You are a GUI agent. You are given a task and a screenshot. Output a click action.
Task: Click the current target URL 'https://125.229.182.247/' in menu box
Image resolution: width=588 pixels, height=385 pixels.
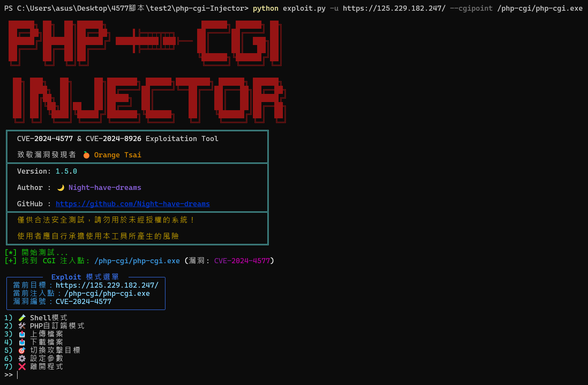click(x=107, y=285)
